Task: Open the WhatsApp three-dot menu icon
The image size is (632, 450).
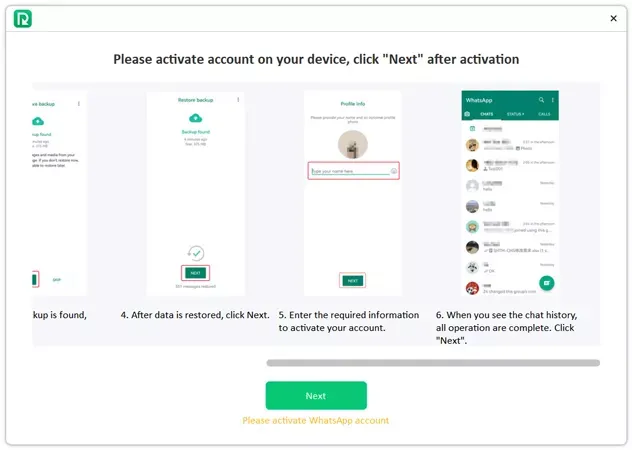Action: point(553,100)
